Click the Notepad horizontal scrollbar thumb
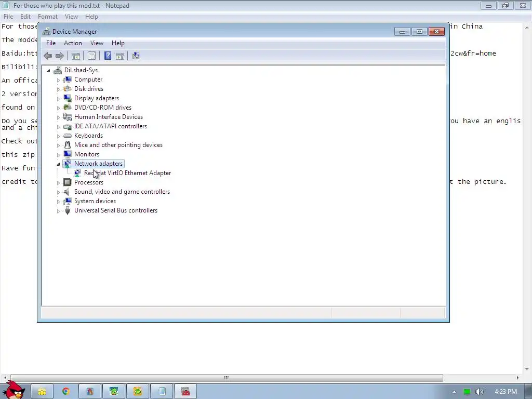The width and height of the screenshot is (532, 399). click(227, 378)
